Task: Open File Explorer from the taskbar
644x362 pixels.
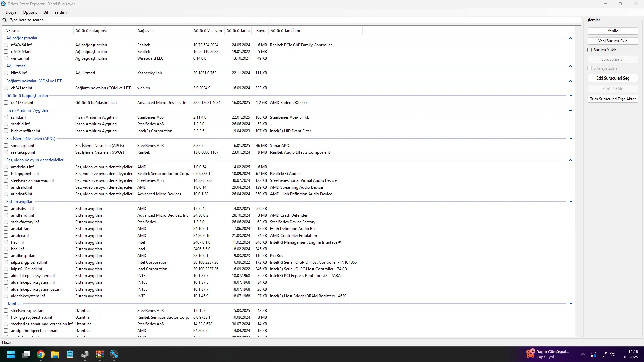Action: tap(55, 354)
